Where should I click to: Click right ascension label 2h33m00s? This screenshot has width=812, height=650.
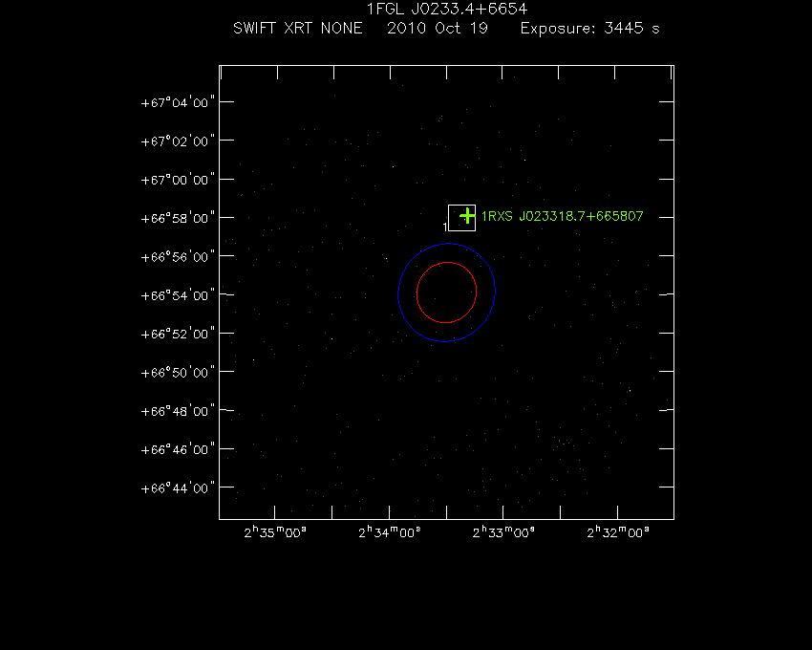[503, 532]
